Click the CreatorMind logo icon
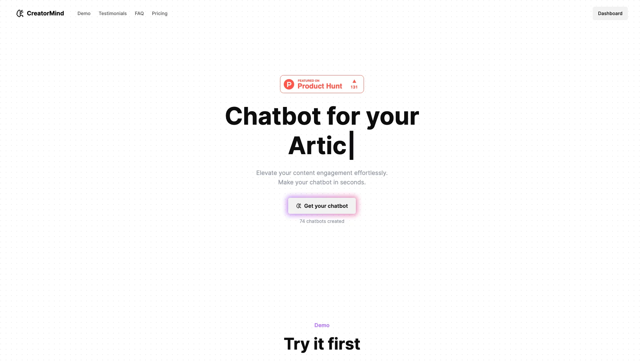Screen dimensions: 644x362 coord(19,13)
